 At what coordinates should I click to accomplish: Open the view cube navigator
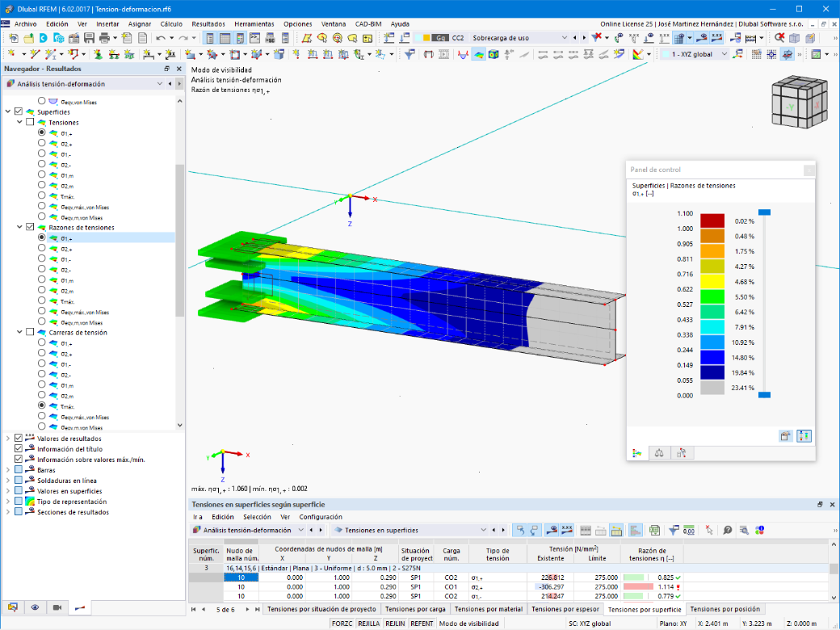click(x=800, y=103)
